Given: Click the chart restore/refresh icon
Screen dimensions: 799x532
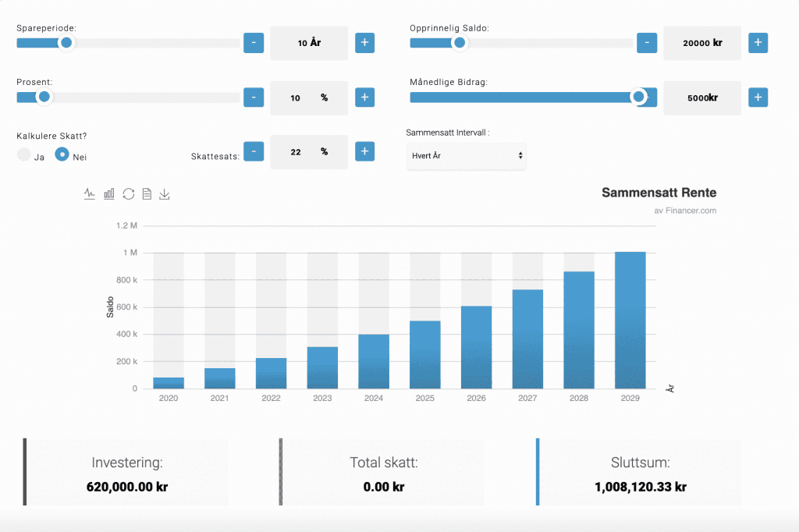Looking at the screenshot, I should click(x=128, y=193).
